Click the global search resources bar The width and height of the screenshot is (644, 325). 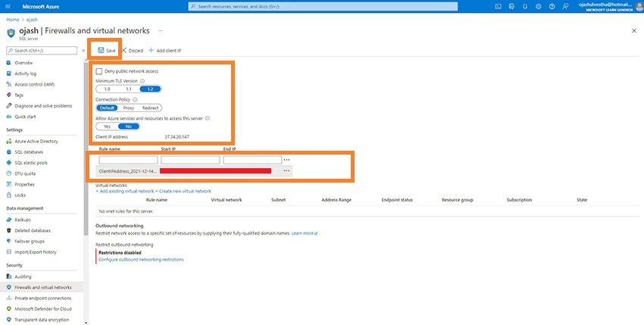(323, 7)
